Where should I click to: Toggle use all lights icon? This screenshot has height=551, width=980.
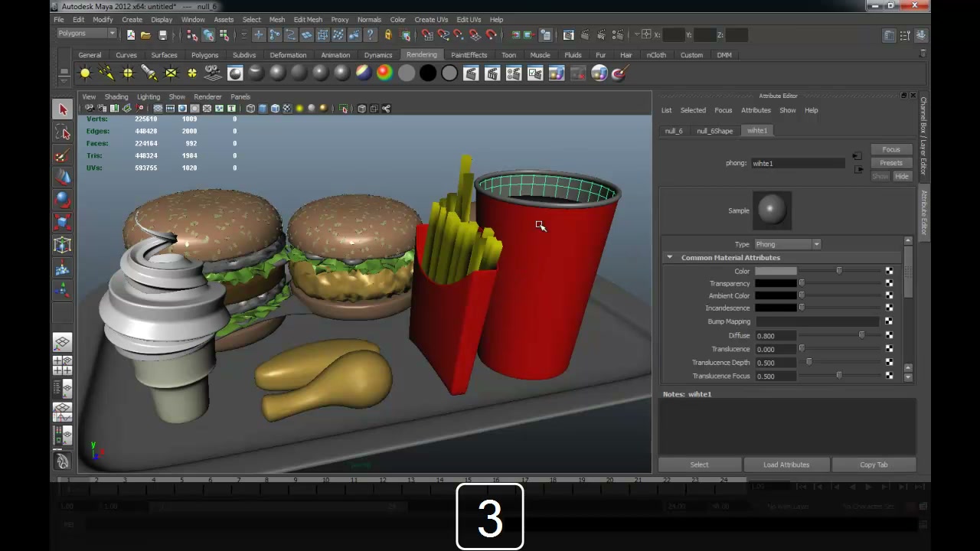[299, 109]
